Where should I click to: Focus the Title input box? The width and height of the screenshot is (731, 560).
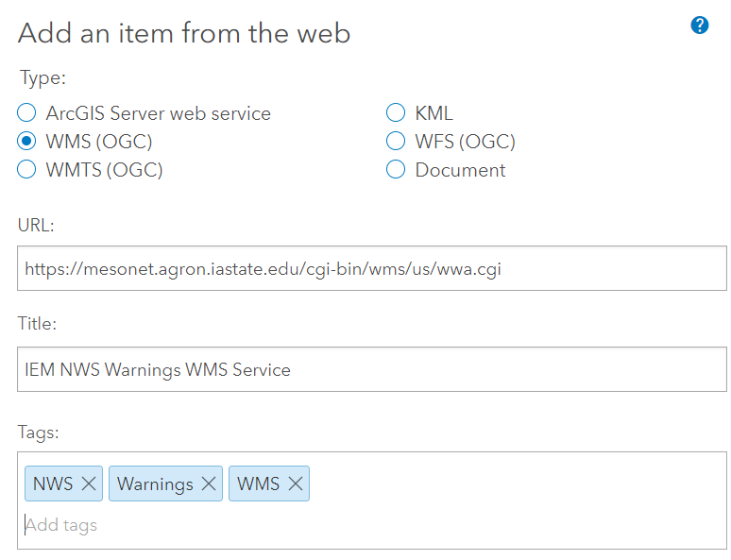tap(370, 369)
